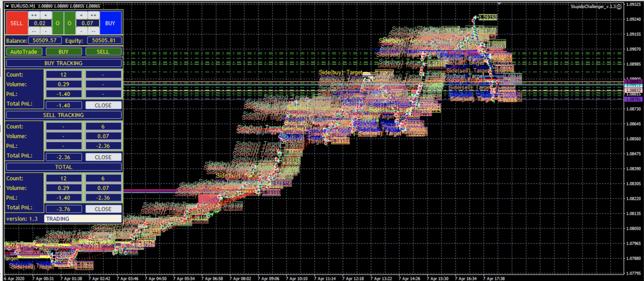Click TOTAL section Total PnL -3.76
The height and width of the screenshot is (281, 644).
tap(63, 209)
